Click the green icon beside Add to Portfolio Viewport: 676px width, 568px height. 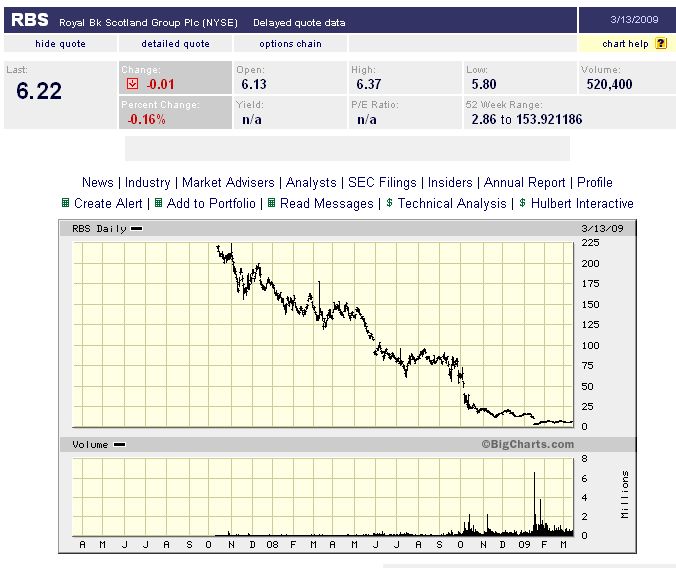click(x=158, y=203)
